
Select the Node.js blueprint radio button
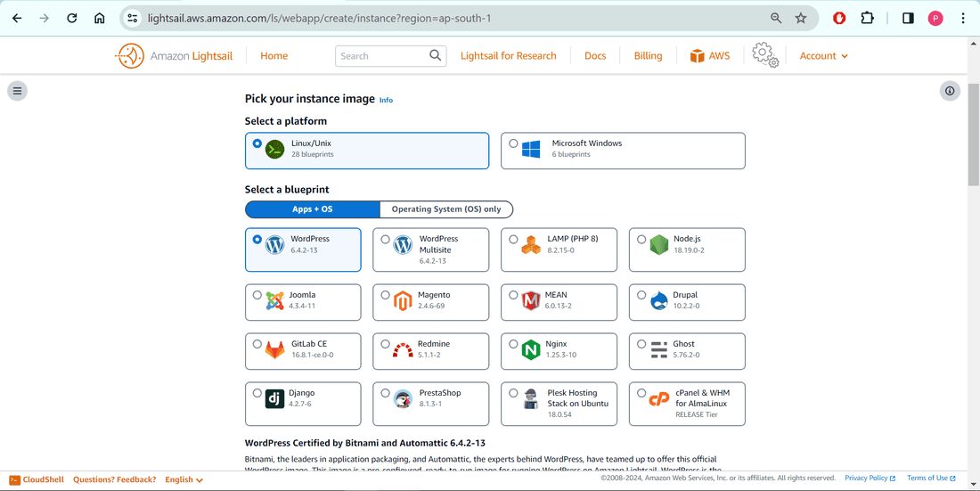(641, 240)
